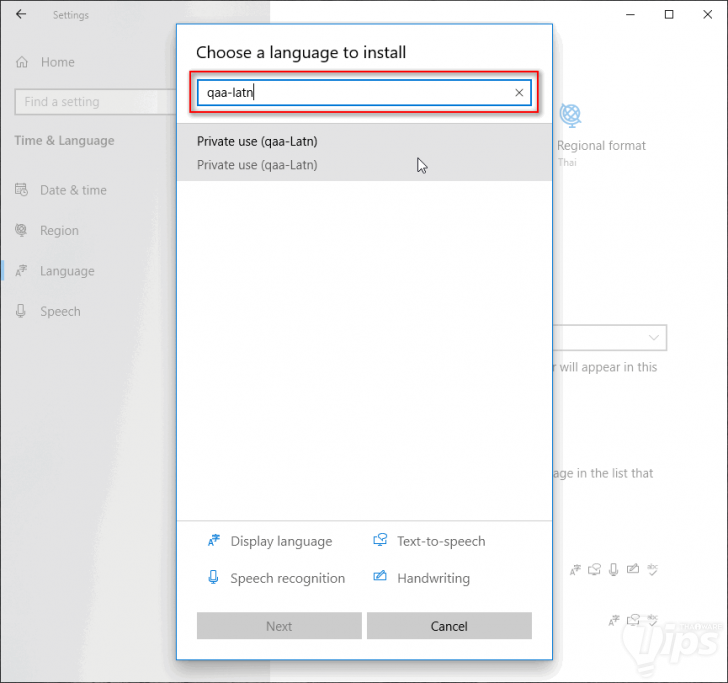Expand the dropdown behind the dialog
The width and height of the screenshot is (728, 683).
coord(655,337)
